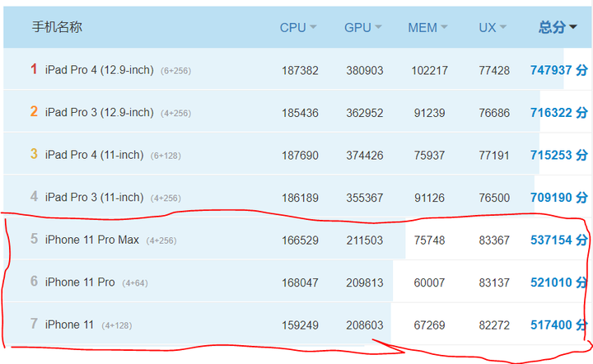Select the total score 521010 分
The height and width of the screenshot is (364, 593).
[x=559, y=282]
